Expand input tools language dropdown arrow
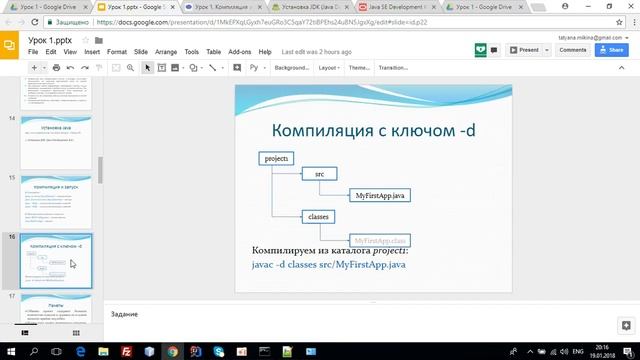This screenshot has height=360, width=640. [264, 68]
